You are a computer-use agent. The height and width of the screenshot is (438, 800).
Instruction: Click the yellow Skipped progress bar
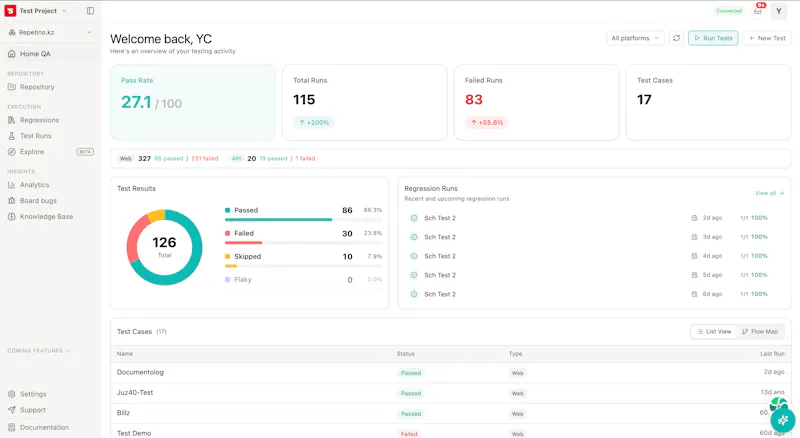(x=231, y=266)
